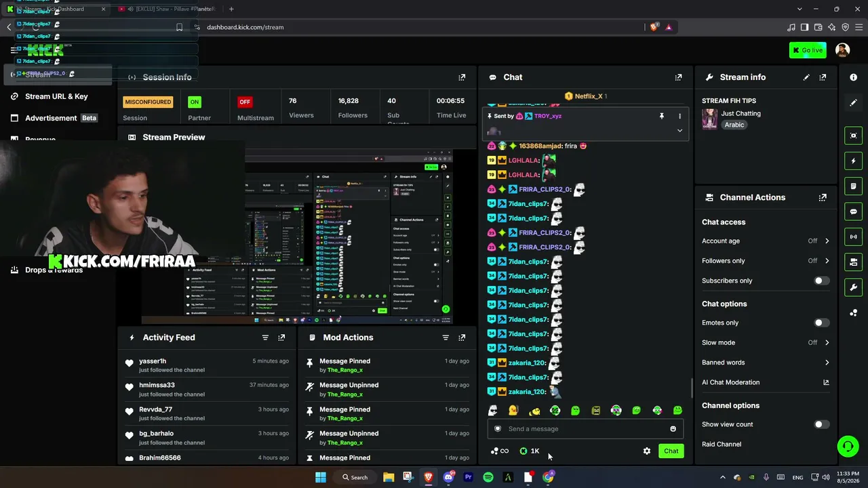868x488 pixels.
Task: Expand the pinned message chevron
Action: point(679,131)
